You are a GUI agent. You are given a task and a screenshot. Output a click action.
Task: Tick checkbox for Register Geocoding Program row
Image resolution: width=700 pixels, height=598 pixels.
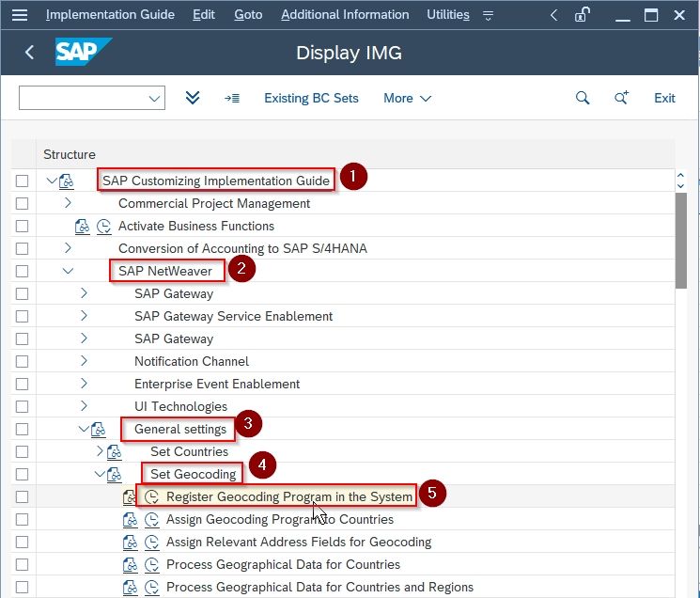point(22,496)
